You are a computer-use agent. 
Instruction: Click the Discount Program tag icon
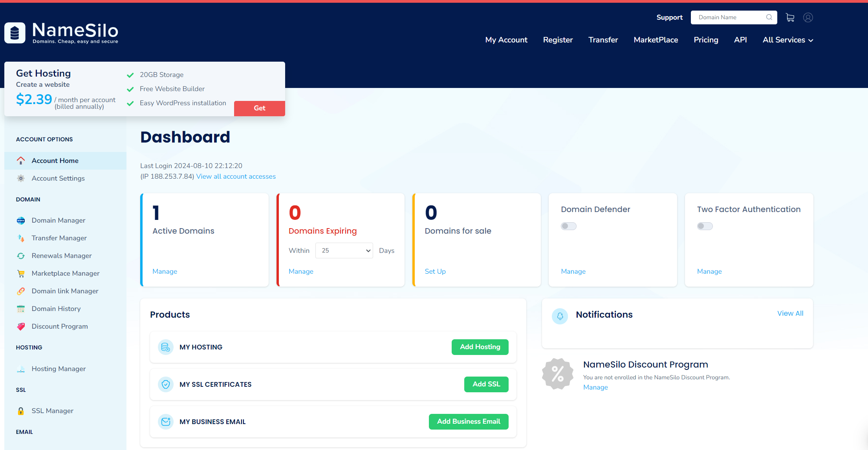pyautogui.click(x=21, y=326)
